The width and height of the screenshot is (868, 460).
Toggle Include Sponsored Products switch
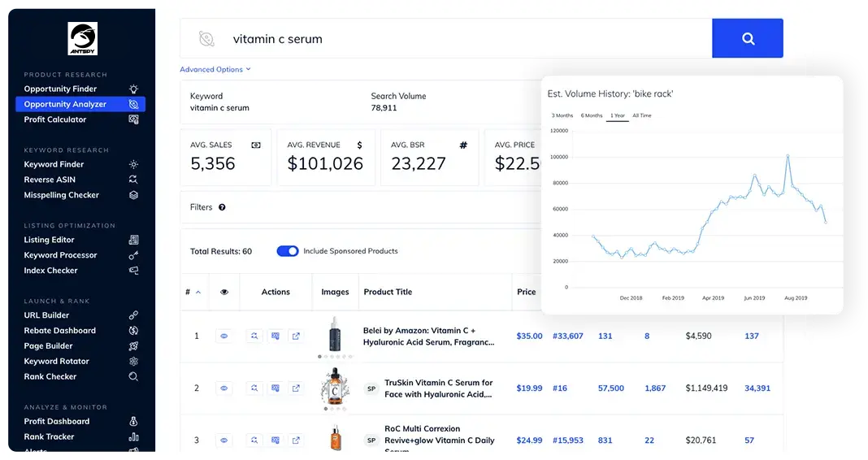[288, 251]
